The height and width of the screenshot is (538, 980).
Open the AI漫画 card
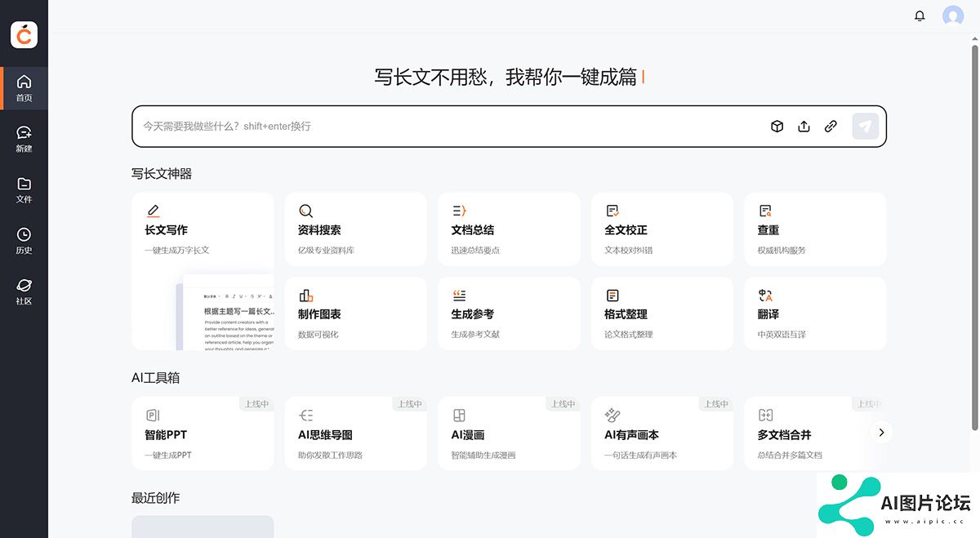pyautogui.click(x=509, y=434)
